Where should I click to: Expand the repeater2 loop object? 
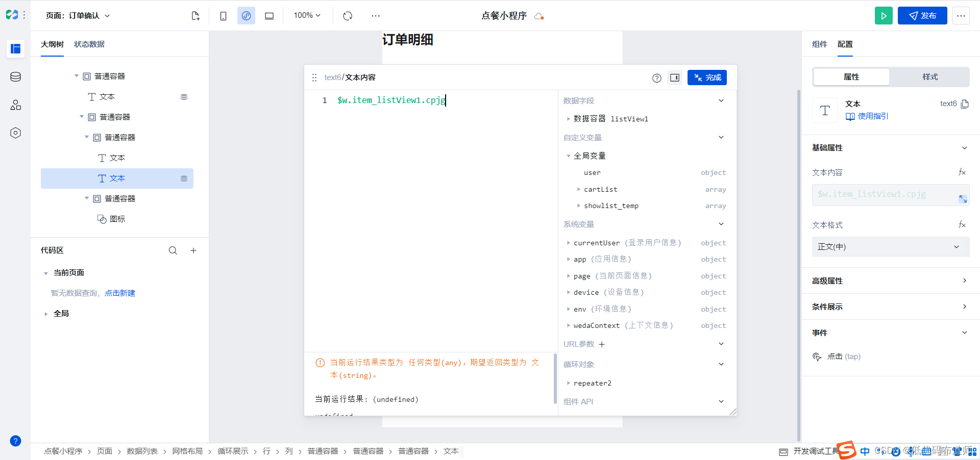point(569,383)
